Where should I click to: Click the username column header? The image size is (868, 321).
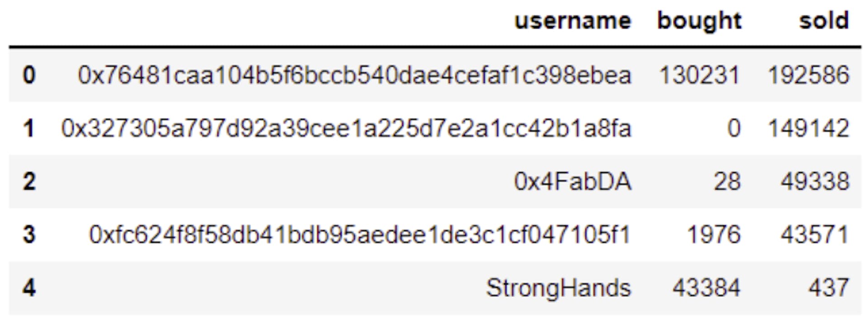pos(572,21)
